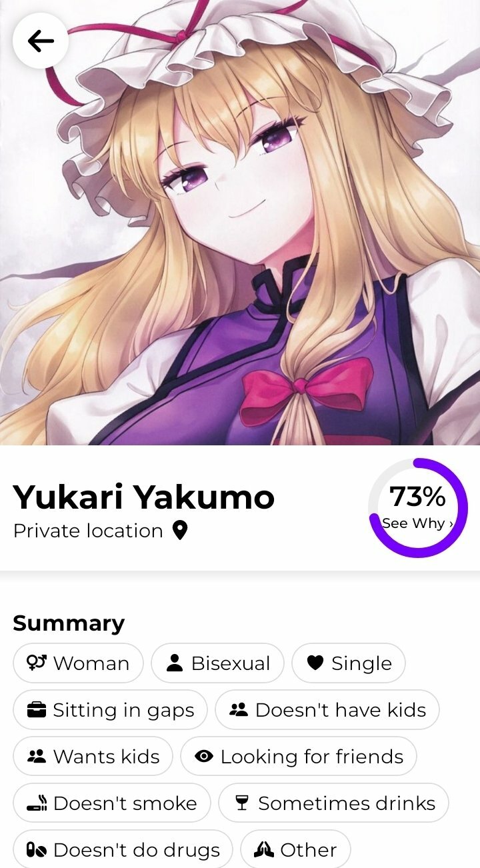This screenshot has height=868, width=480.
Task: Click the briefcase icon next to Sitting in gaps
Action: click(x=36, y=710)
